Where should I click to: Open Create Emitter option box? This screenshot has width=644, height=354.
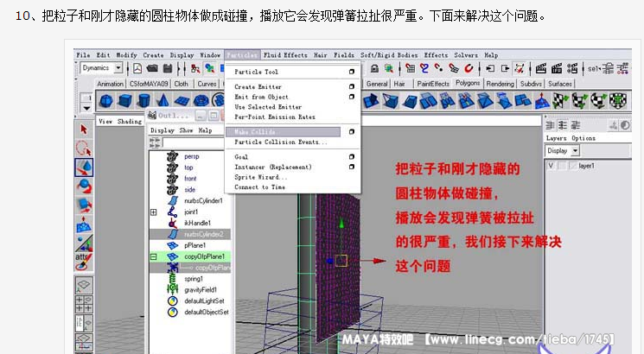click(x=352, y=87)
